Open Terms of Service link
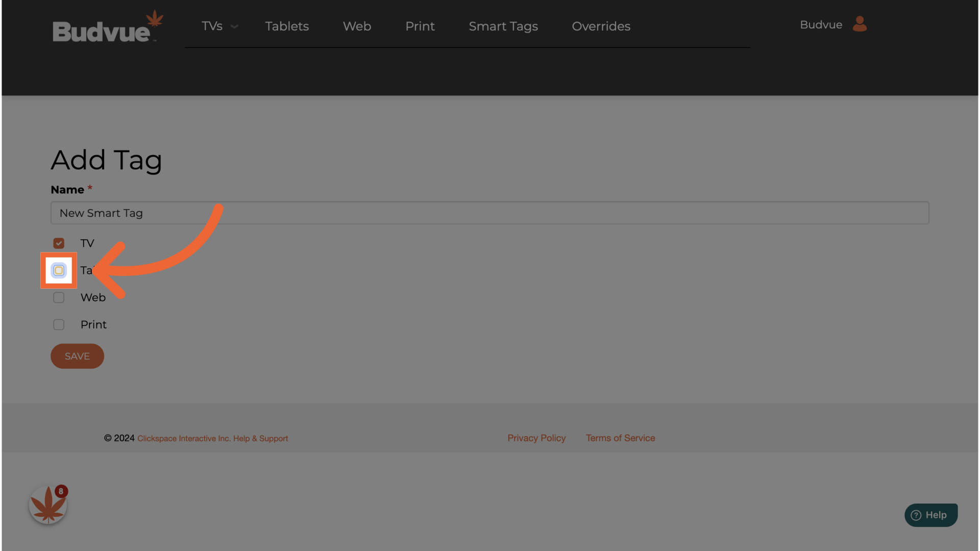Image resolution: width=980 pixels, height=551 pixels. (x=620, y=438)
